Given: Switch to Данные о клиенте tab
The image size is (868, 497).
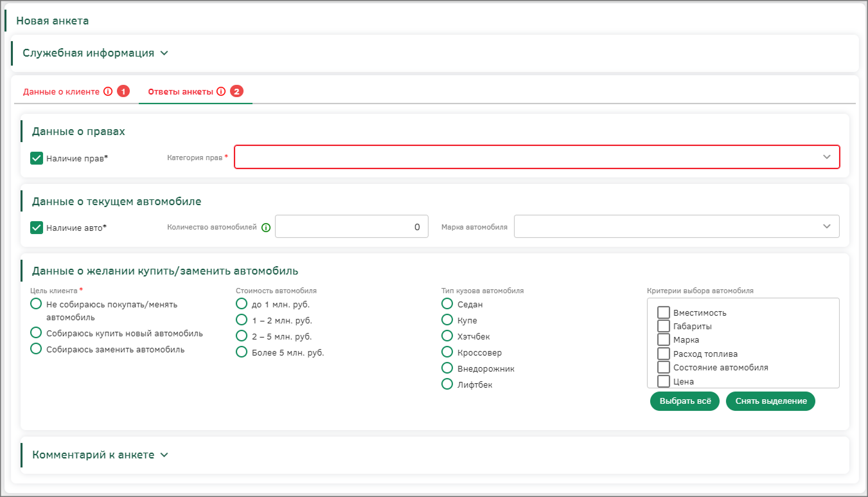Looking at the screenshot, I should pyautogui.click(x=61, y=92).
